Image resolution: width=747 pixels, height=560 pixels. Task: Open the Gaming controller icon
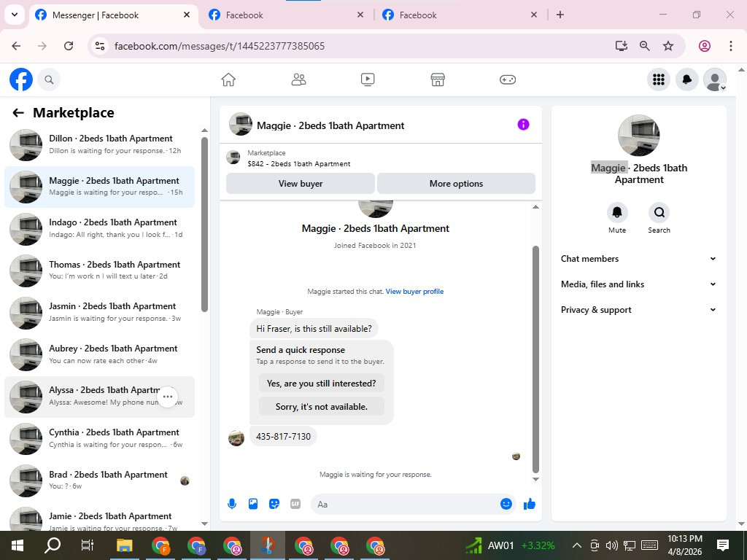pyautogui.click(x=508, y=79)
